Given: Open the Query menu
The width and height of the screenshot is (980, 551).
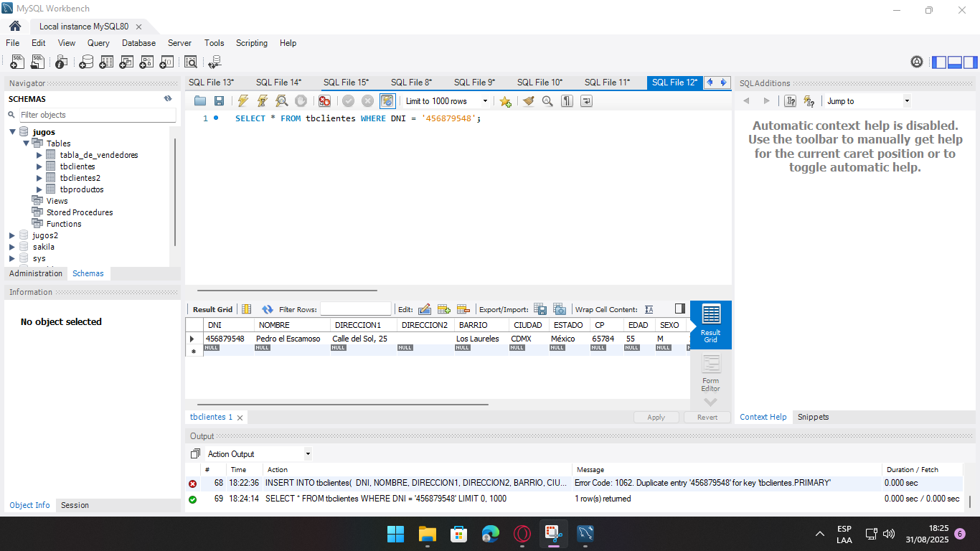Looking at the screenshot, I should (98, 43).
